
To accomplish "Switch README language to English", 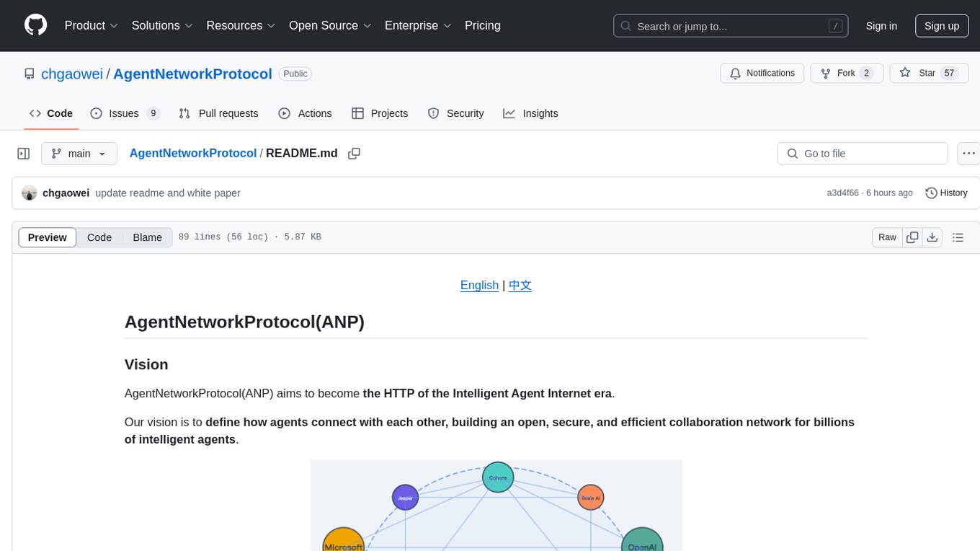I will [480, 286].
